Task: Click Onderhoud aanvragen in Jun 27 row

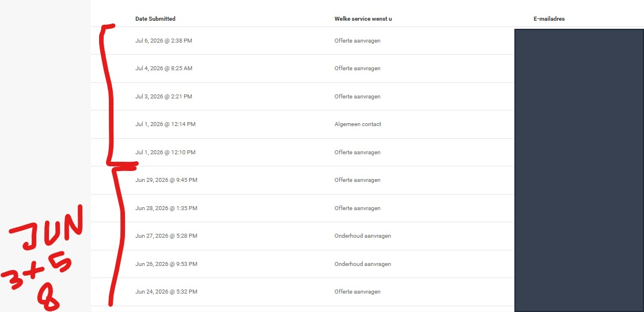Action: (363, 236)
